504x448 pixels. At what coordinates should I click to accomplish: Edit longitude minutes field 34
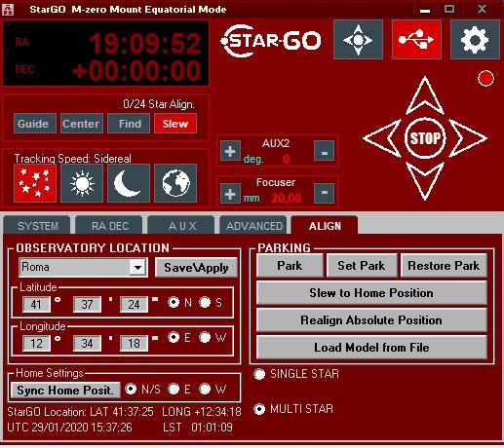click(x=87, y=344)
